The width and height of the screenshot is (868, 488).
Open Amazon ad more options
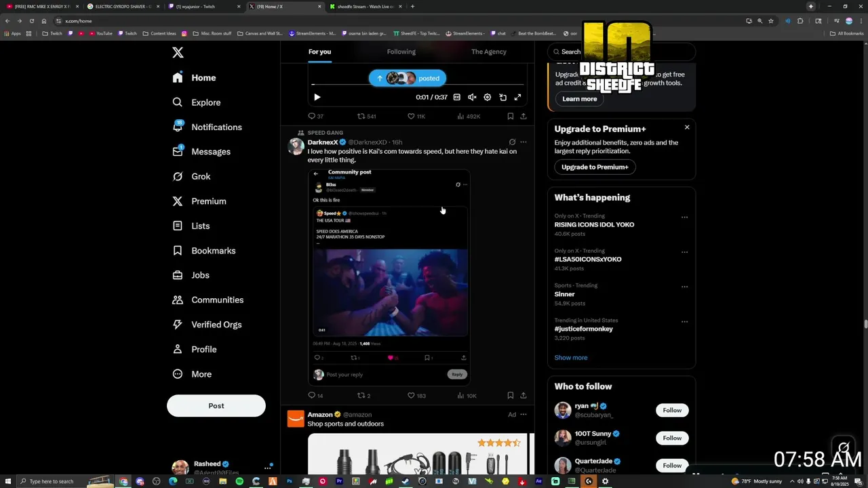click(523, 415)
